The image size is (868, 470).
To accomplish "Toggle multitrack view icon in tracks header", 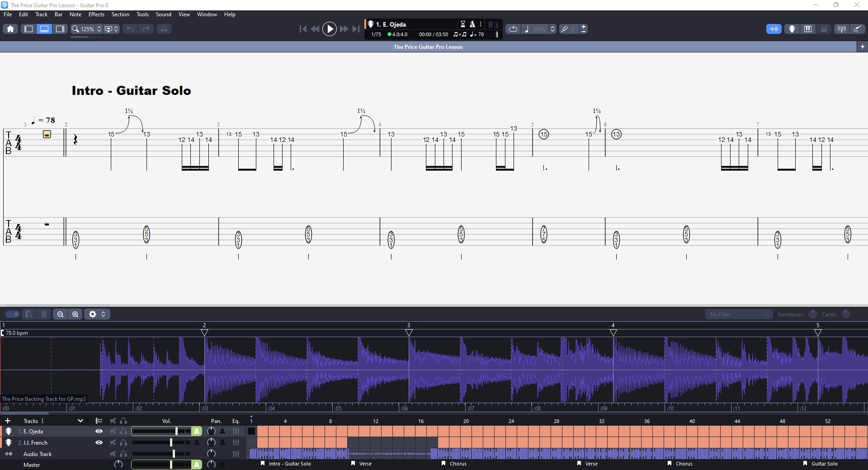I will 99,421.
